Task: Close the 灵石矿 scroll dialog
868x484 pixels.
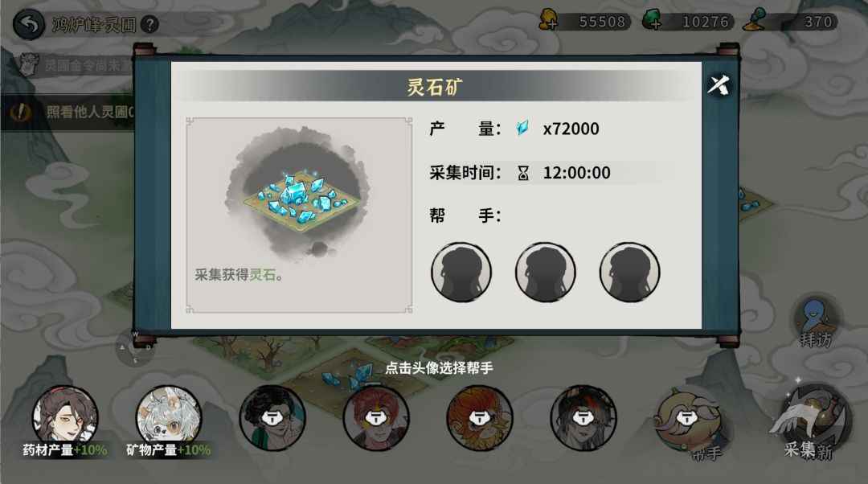Action: point(719,85)
